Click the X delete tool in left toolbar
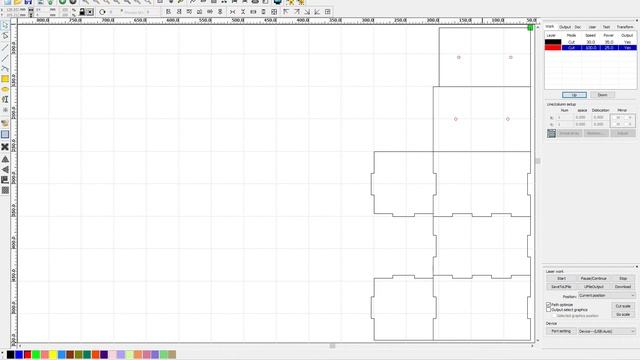Viewport: 640px width, 360px height. (x=5, y=147)
